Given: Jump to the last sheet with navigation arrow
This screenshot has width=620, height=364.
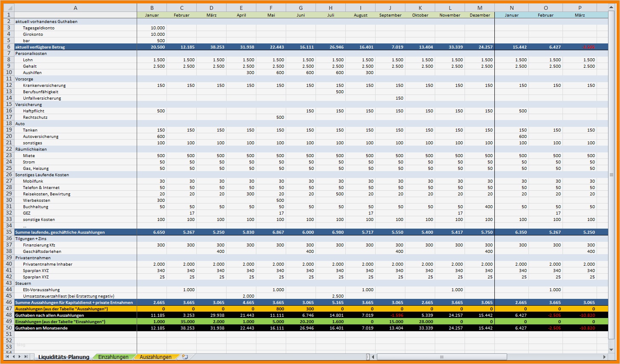Looking at the screenshot, I should [26, 357].
